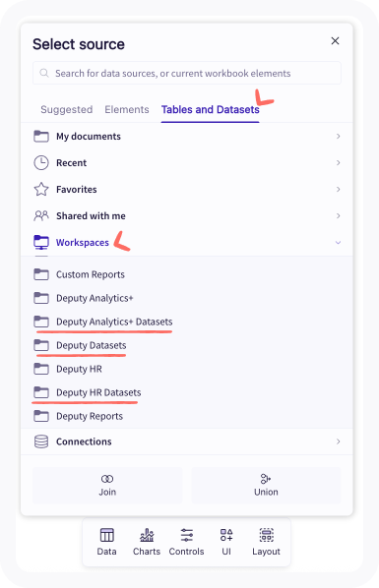Click the Connections database icon
379x588 pixels.
[x=41, y=441]
